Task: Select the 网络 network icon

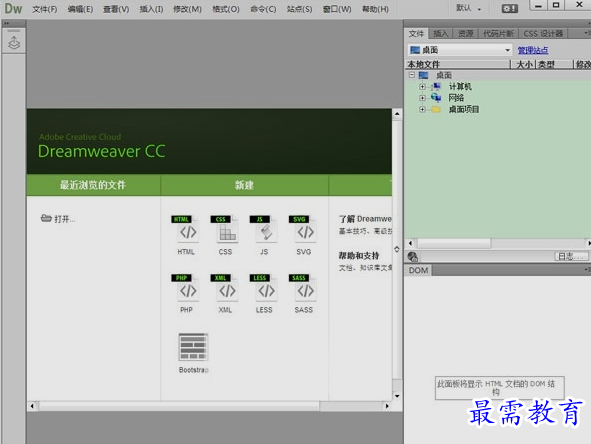Action: (436, 98)
